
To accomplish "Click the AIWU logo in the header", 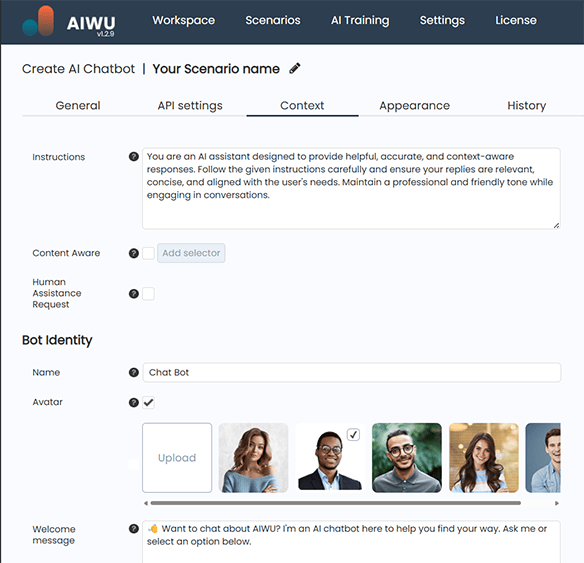I will [69, 22].
